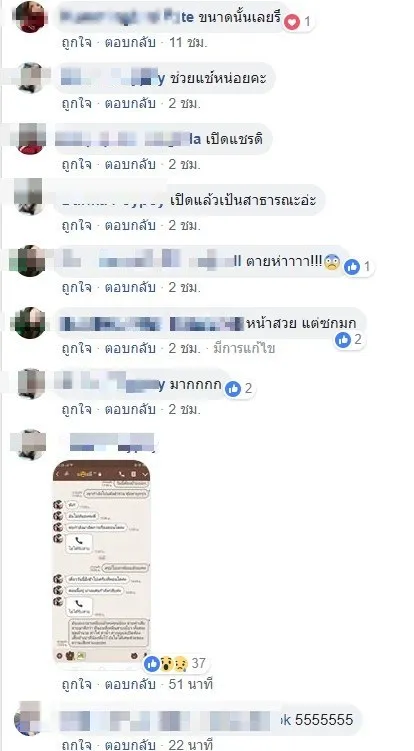Screen dimensions: 414x751
Task: Reply to มากกกก comment via ตอบกลับ
Action: (130, 410)
